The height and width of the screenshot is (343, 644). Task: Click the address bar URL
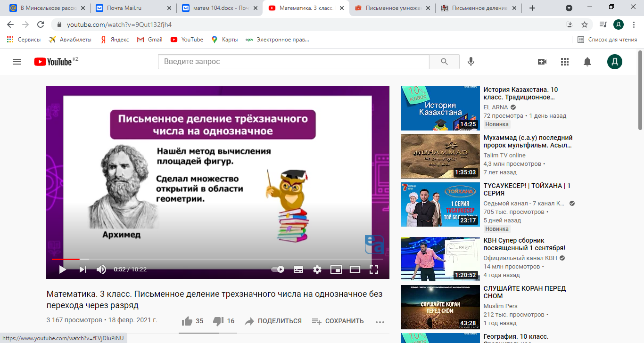coord(119,24)
